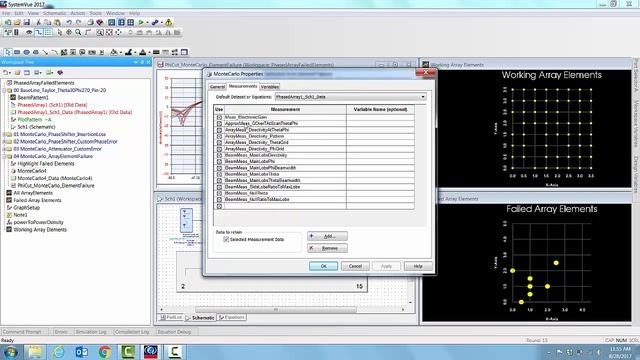Toggle Use checkbox for BeamMeas_NullRatioToMaxLobe
Image resolution: width=640 pixels, height=360 pixels.
[x=219, y=200]
